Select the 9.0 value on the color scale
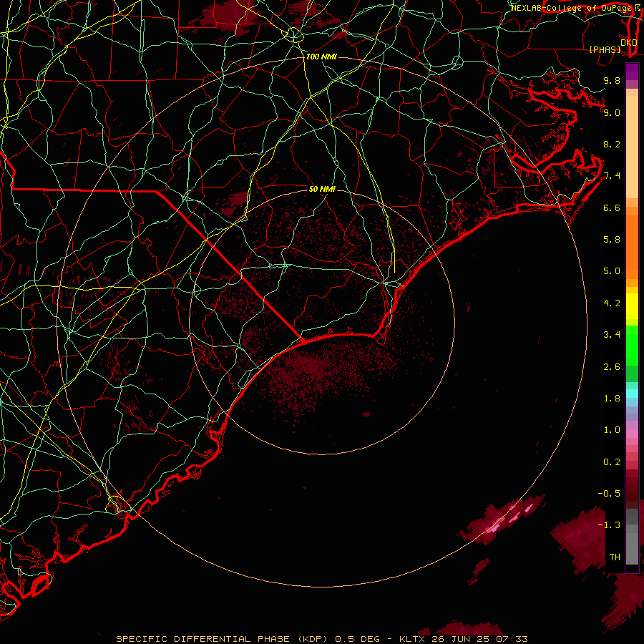644x644 pixels. point(612,112)
